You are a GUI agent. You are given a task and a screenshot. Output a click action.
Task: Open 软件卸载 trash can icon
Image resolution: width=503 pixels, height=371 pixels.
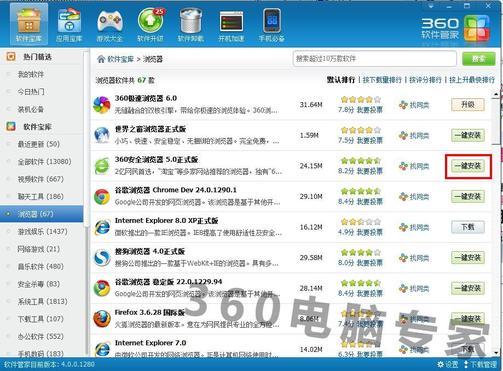click(x=191, y=24)
